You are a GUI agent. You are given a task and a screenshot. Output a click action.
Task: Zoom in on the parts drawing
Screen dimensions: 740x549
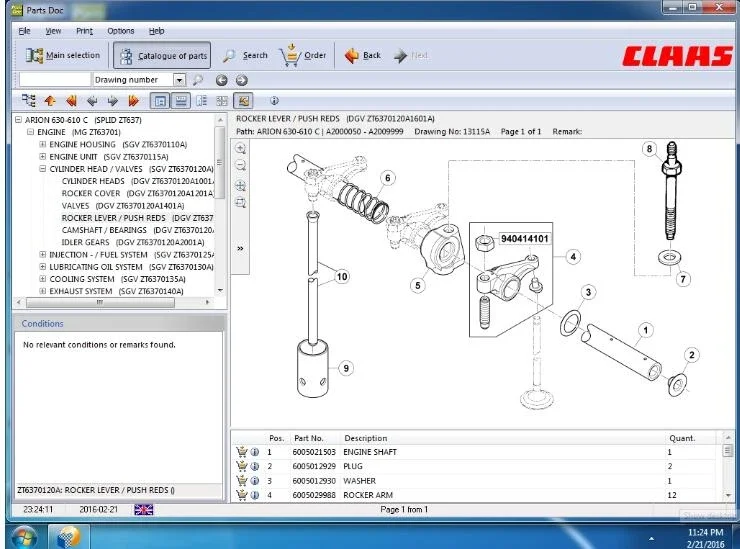pyautogui.click(x=240, y=148)
